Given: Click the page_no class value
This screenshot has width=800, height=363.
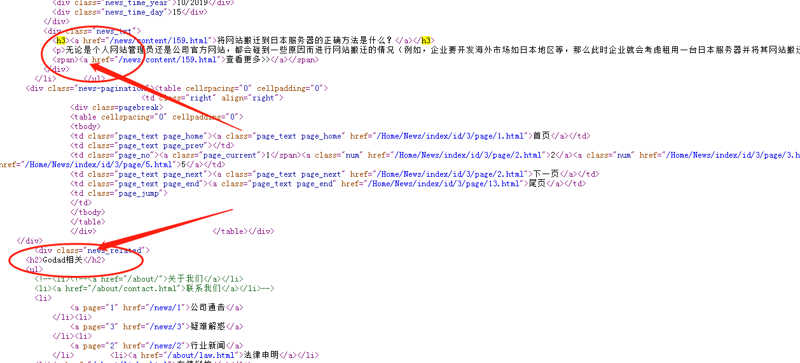Looking at the screenshot, I should 135,155.
